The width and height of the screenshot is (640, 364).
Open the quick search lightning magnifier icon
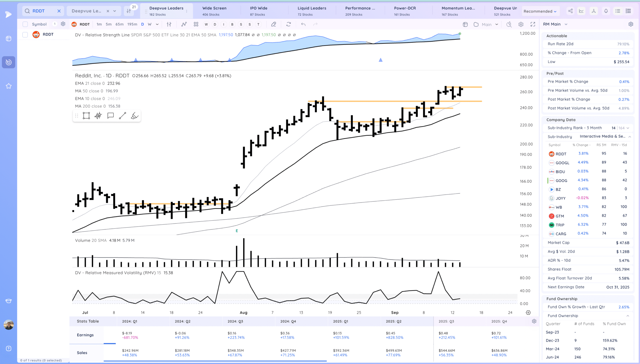[x=509, y=24]
